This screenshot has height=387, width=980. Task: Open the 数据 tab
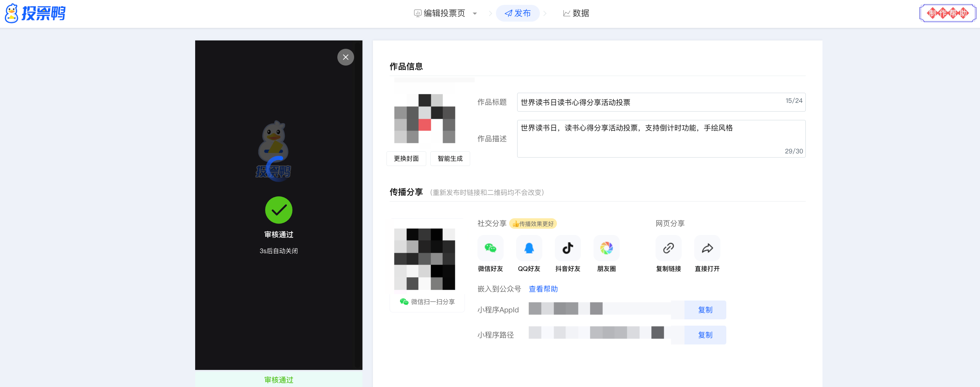pos(576,13)
